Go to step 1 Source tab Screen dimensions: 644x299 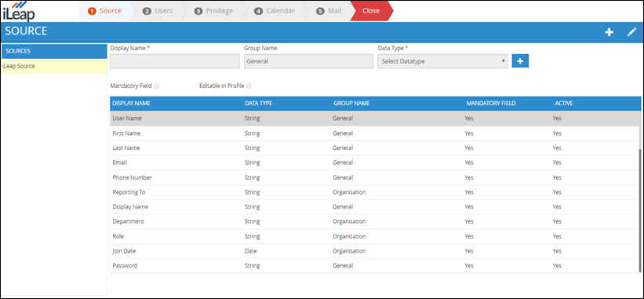coord(105,11)
